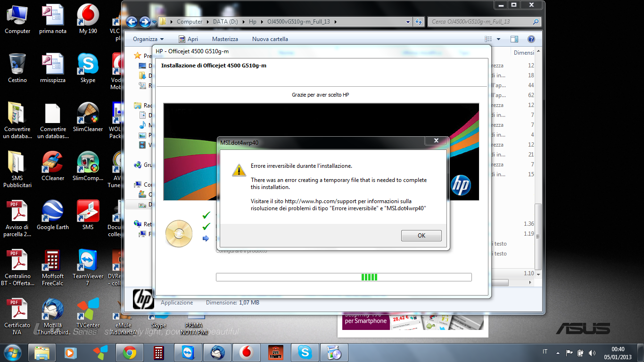Click the OJ4500vG510g-m_Full_13 breadcrumb
The height and width of the screenshot is (362, 644).
[x=298, y=22]
